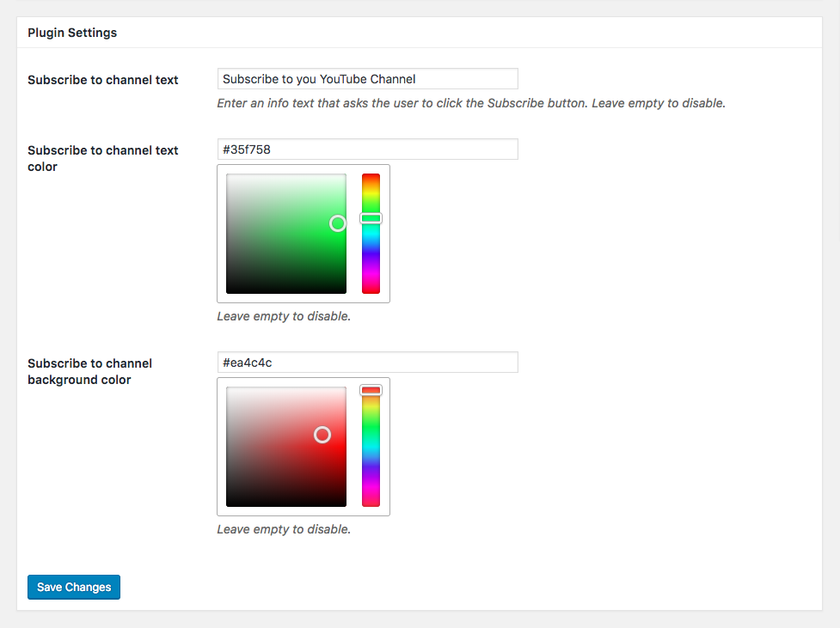Click the green hue slider handle
Image resolution: width=840 pixels, height=628 pixels.
(371, 218)
